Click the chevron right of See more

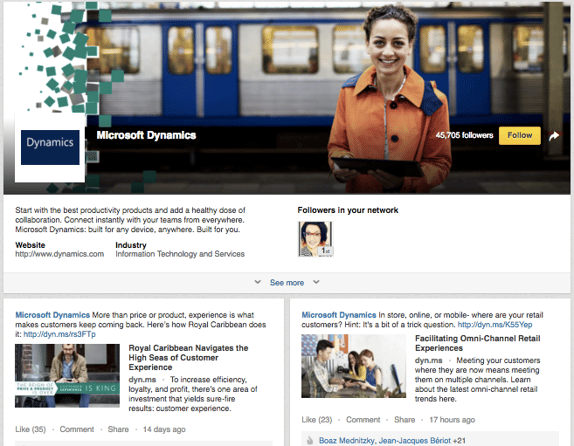[316, 282]
